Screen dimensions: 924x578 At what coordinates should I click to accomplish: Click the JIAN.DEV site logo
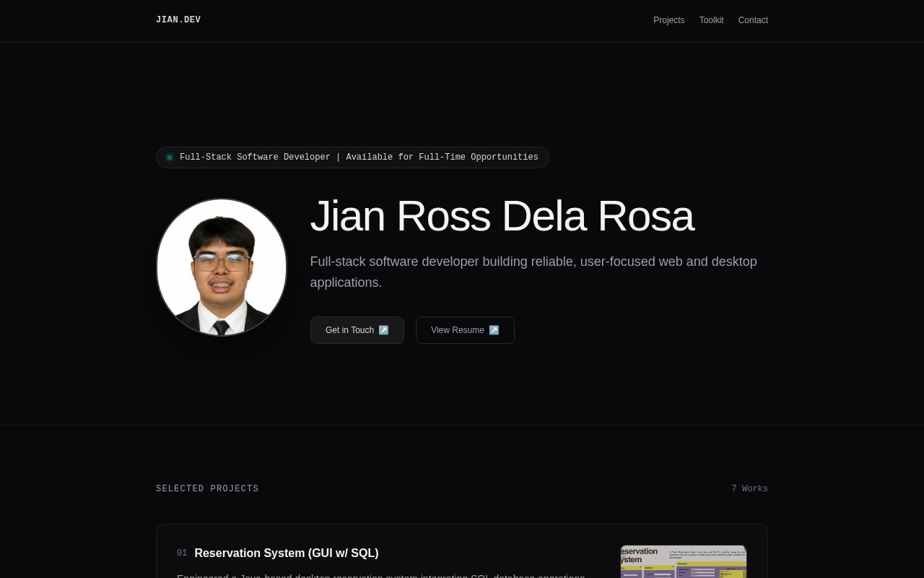(178, 20)
